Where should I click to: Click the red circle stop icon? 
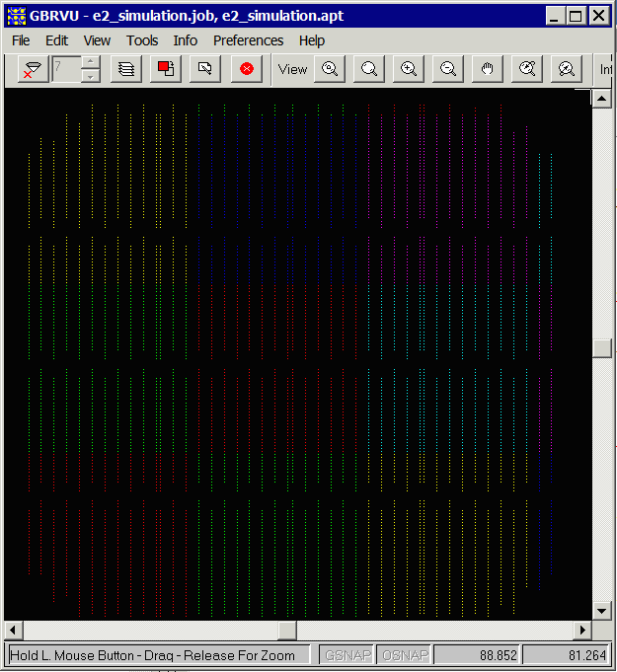pyautogui.click(x=246, y=69)
